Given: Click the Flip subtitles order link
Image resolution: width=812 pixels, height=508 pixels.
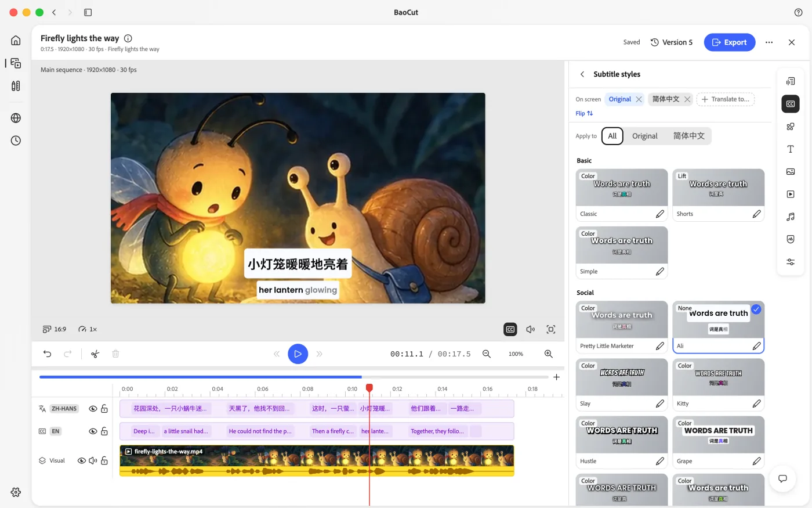Looking at the screenshot, I should (584, 113).
